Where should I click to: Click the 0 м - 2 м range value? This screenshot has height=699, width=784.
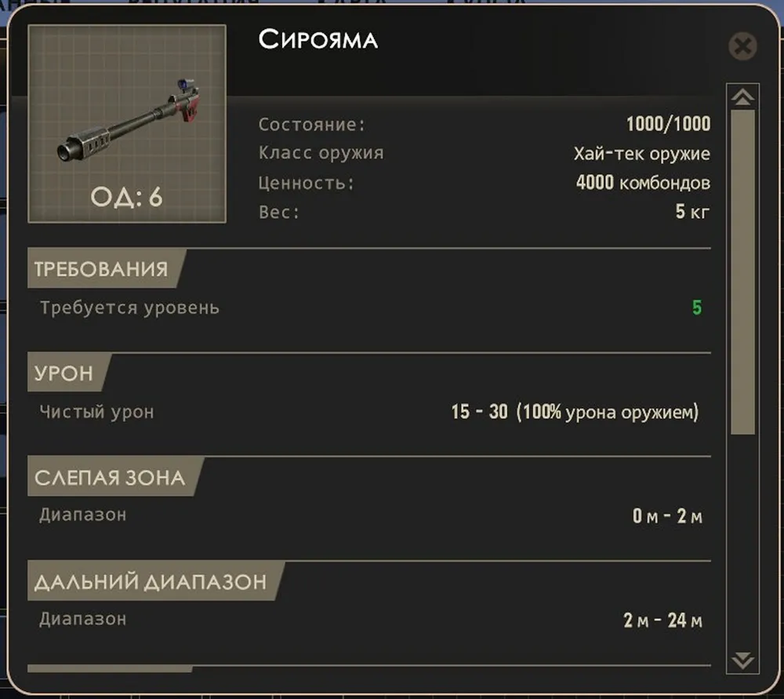(x=667, y=517)
